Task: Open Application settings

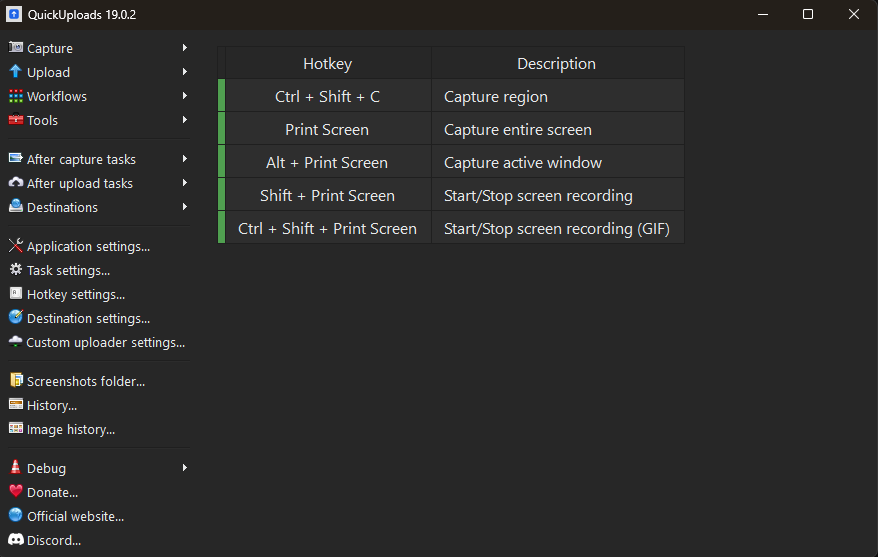Action: click(x=88, y=246)
